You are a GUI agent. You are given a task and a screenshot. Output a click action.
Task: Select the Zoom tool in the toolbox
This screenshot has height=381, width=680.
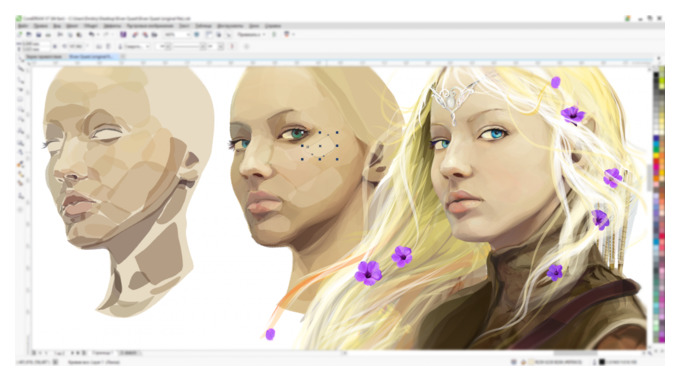click(x=20, y=90)
